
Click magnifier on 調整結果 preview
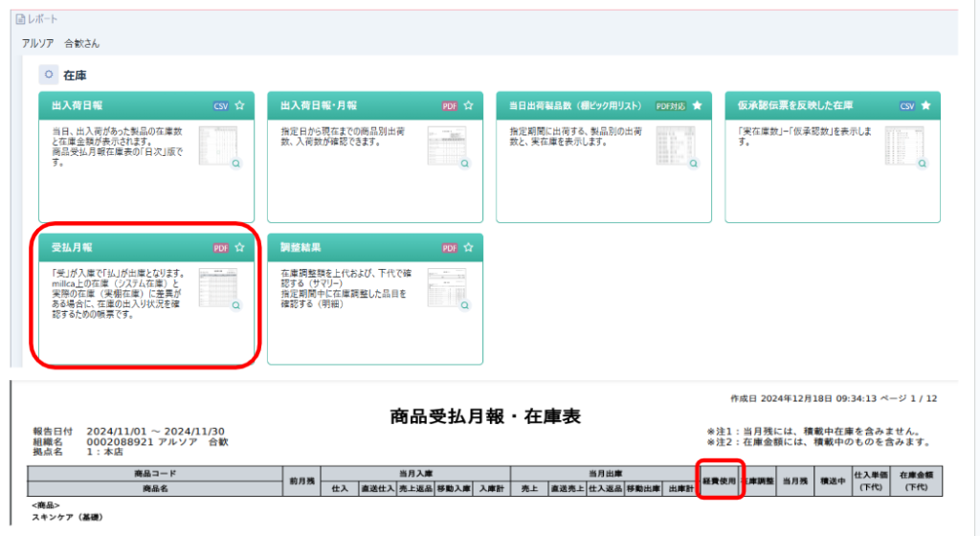point(464,305)
